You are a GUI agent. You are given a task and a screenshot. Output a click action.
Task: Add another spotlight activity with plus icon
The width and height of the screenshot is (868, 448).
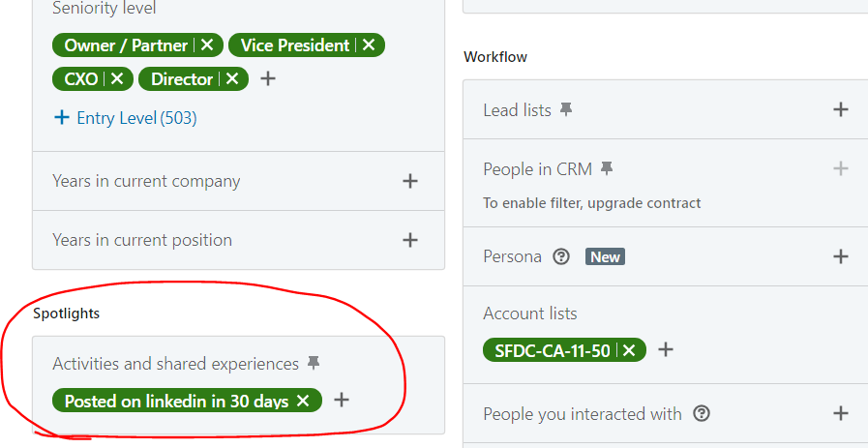click(343, 400)
